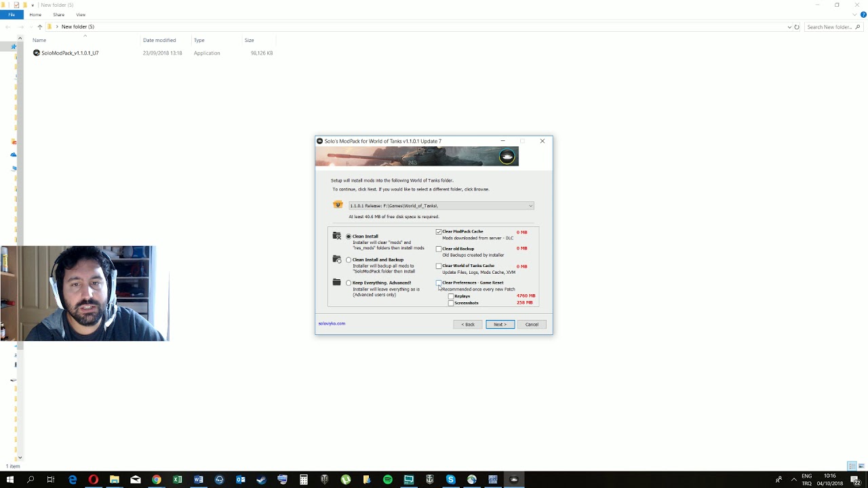
Task: Switch to ModPack installer taskbar icon
Action: (514, 480)
